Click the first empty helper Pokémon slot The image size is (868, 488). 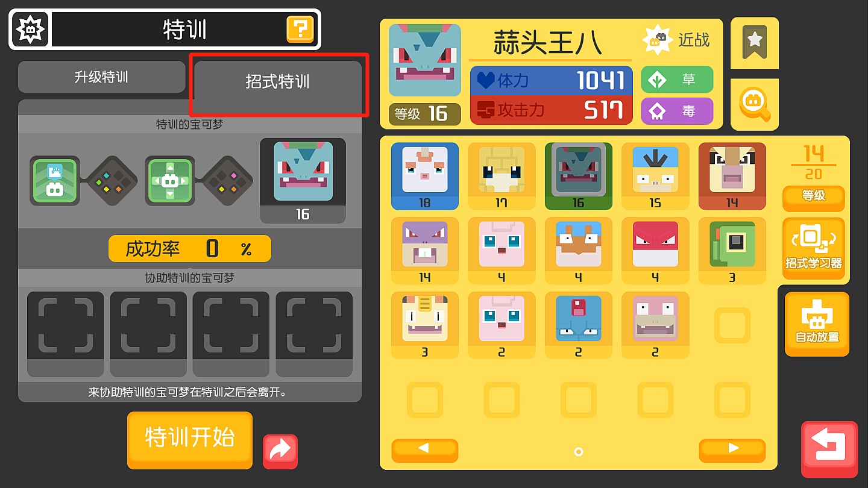(x=66, y=334)
